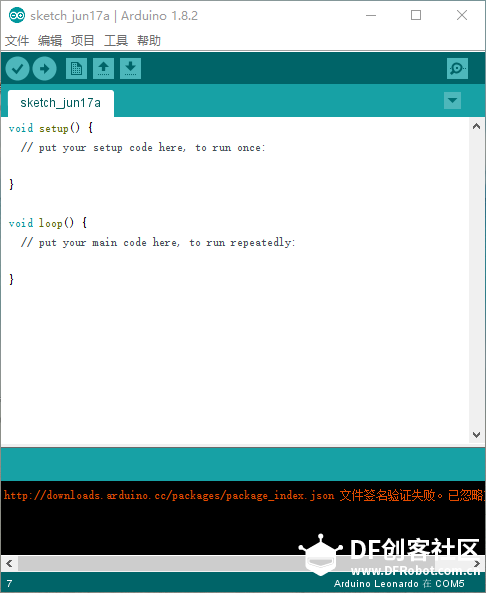Minimize the Arduino window
Viewport: 486px width, 593px height.
click(371, 16)
